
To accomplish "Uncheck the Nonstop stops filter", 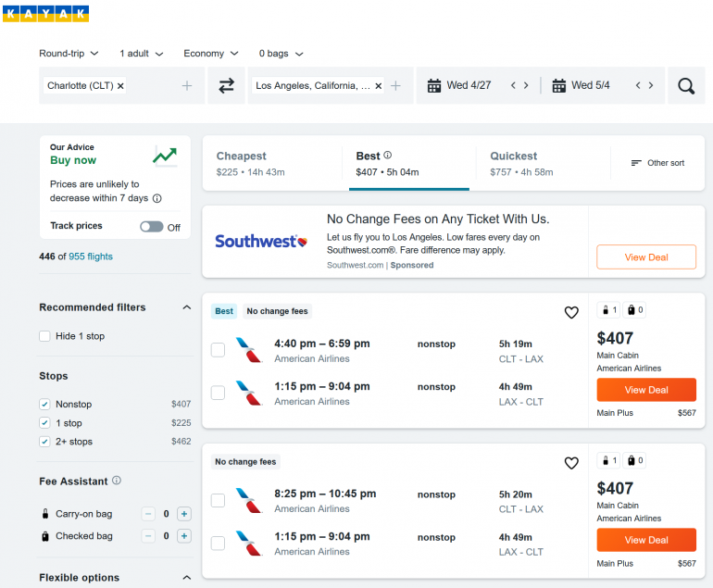I will (x=44, y=404).
